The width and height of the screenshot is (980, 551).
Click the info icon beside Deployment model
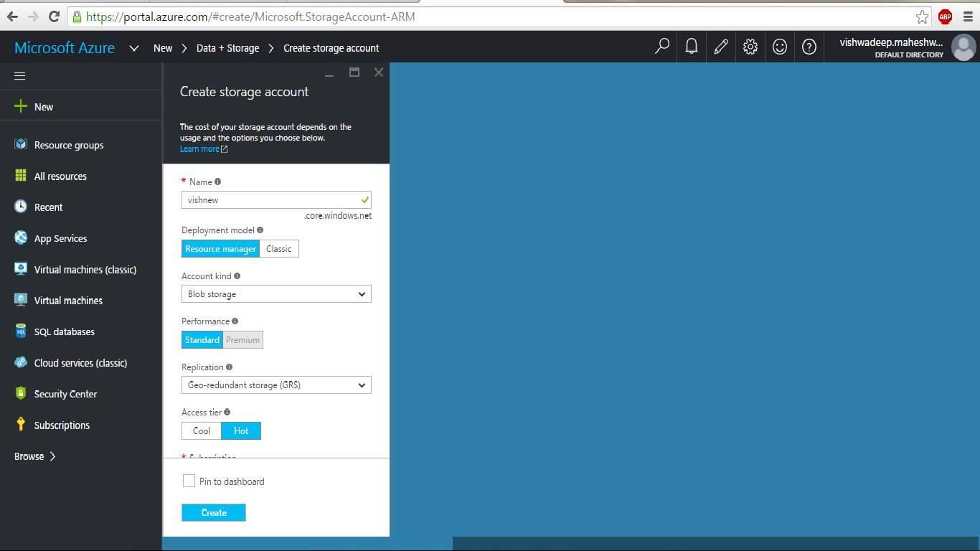260,230
